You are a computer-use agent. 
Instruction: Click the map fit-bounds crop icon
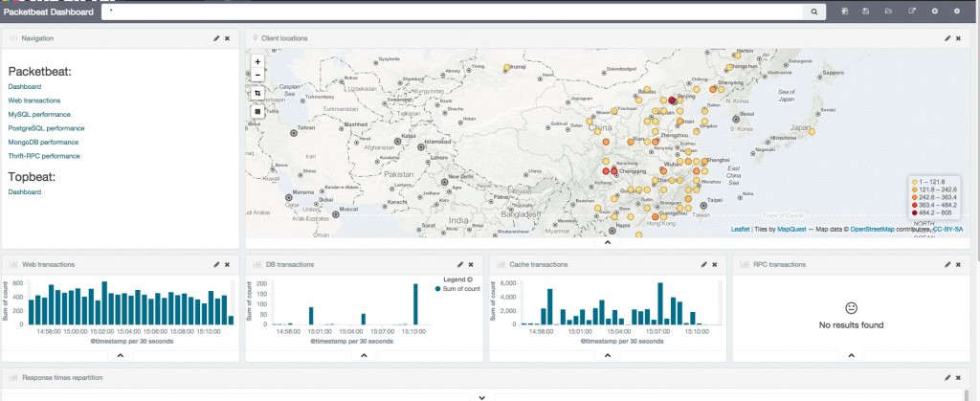click(x=257, y=93)
